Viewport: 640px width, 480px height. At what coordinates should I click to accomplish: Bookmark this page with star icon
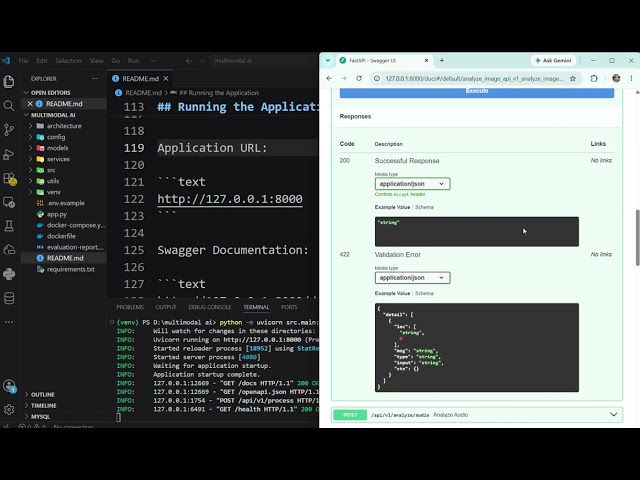point(573,78)
